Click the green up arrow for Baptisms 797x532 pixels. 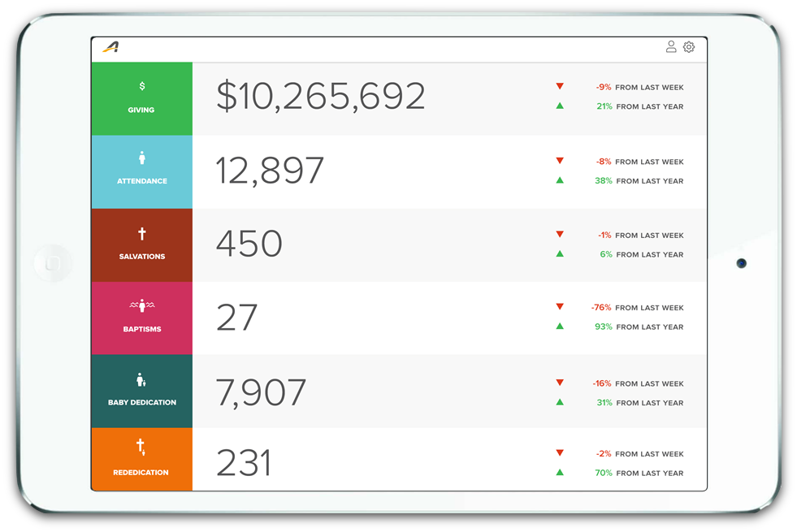(x=560, y=327)
